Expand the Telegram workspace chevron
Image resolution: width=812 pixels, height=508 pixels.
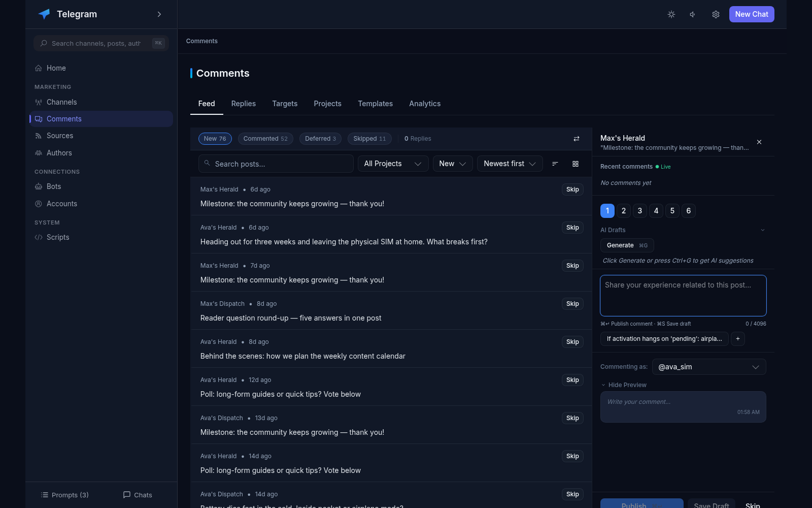tap(159, 14)
